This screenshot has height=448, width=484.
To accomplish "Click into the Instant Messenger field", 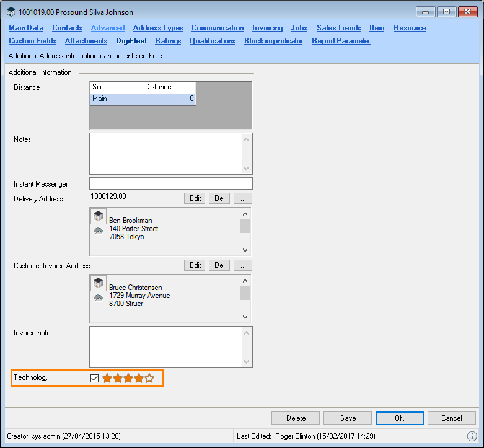I will [x=171, y=183].
